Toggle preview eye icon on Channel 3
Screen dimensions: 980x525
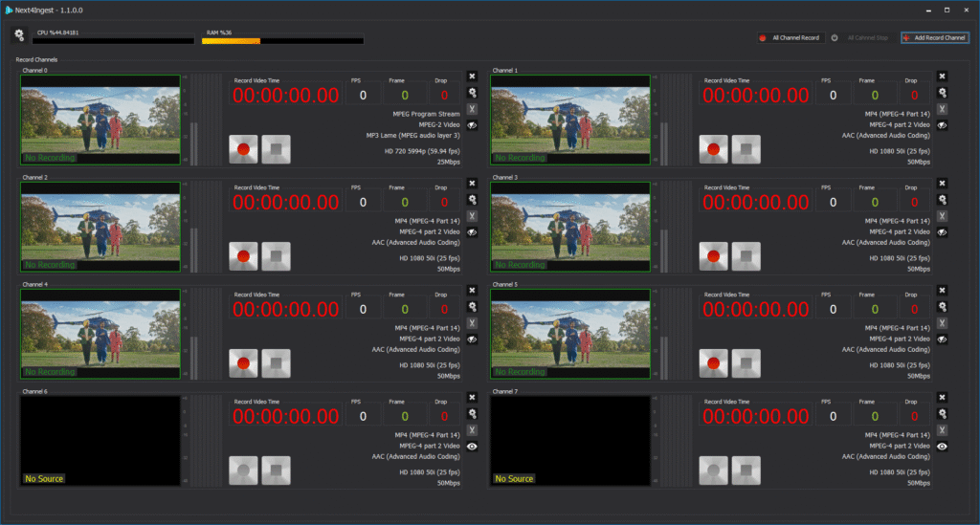942,232
